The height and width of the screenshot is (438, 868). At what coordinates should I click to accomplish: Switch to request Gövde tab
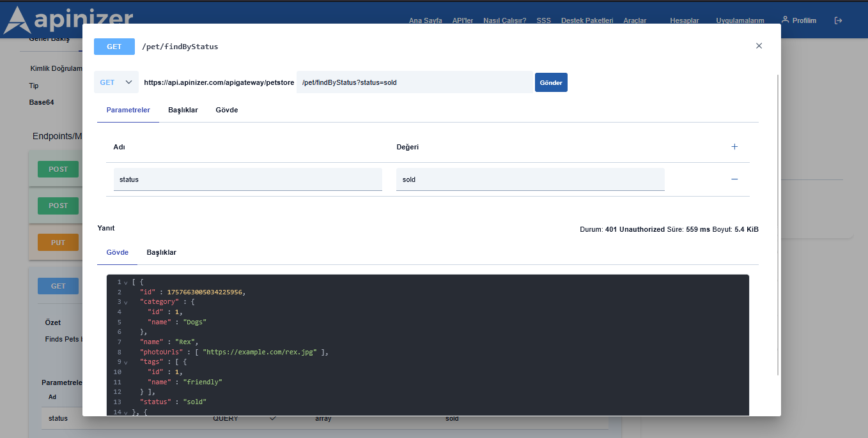click(227, 110)
